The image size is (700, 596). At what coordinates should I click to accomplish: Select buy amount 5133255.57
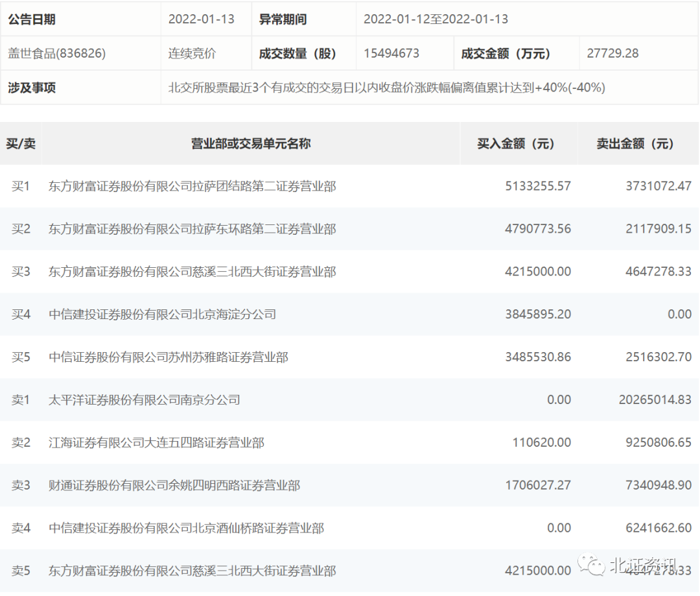pyautogui.click(x=538, y=186)
